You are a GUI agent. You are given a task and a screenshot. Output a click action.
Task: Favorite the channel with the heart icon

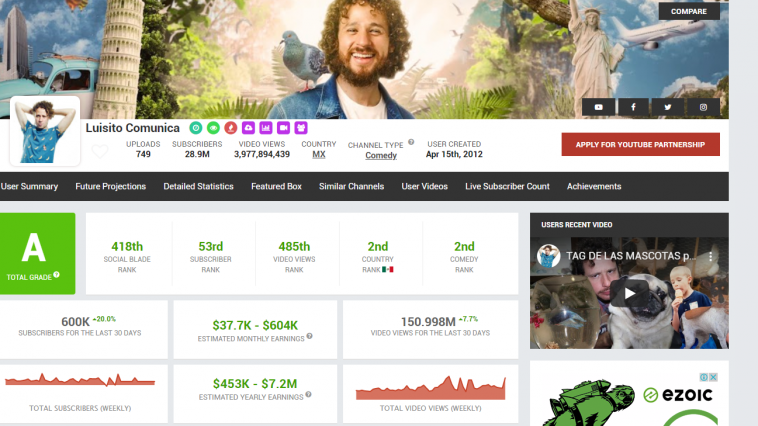(x=100, y=151)
